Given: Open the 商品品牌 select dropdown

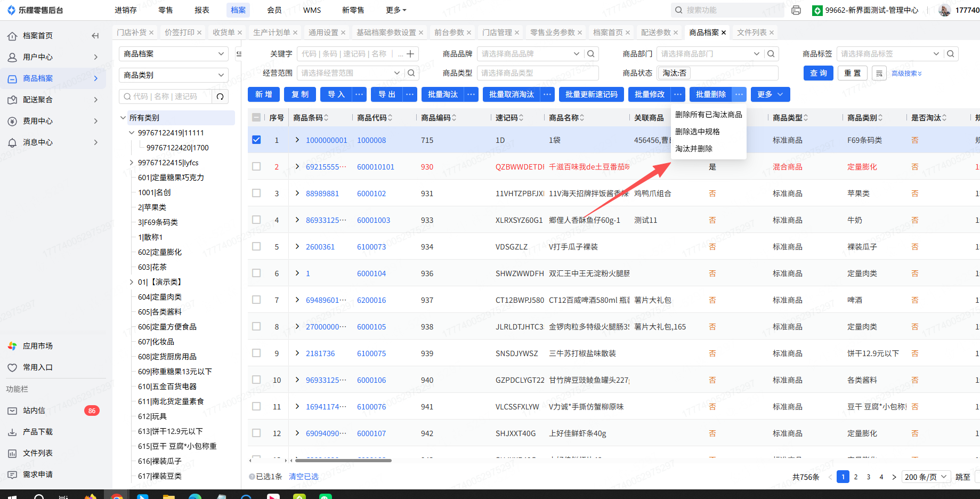Looking at the screenshot, I should pyautogui.click(x=530, y=54).
